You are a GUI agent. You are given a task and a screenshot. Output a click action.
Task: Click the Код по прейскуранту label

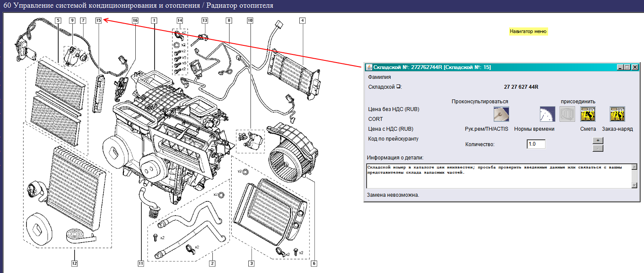pyautogui.click(x=393, y=139)
